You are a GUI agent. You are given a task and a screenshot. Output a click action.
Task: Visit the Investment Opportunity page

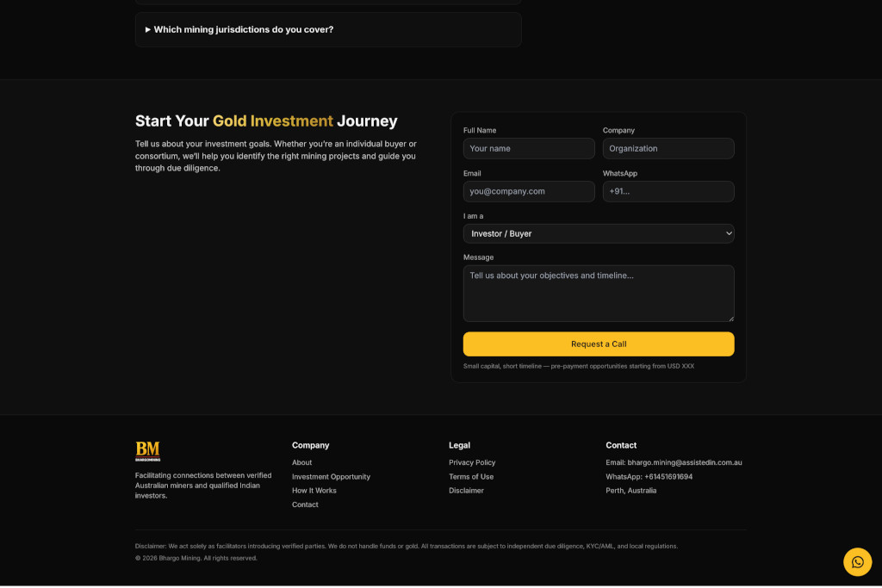click(331, 476)
